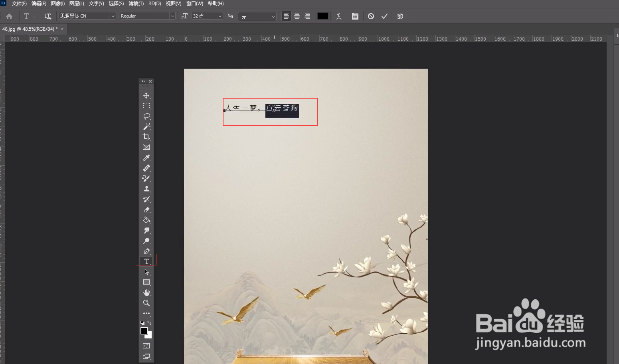Screen dimensions: 619x364
Task: Select the Paint Bucket tool
Action: 146,220
